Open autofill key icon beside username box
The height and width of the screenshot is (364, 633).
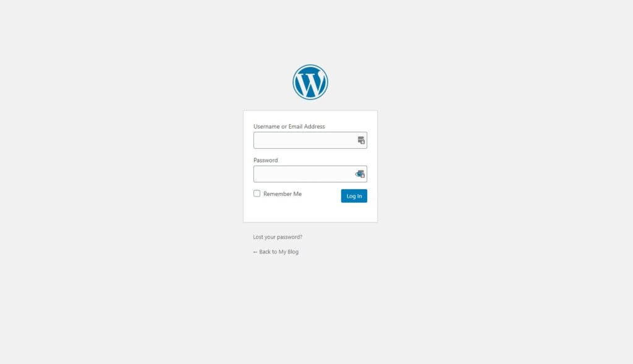[x=361, y=140]
